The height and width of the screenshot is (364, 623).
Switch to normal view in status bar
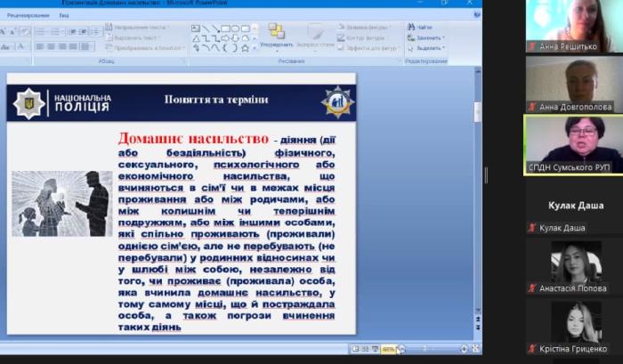[355, 349]
